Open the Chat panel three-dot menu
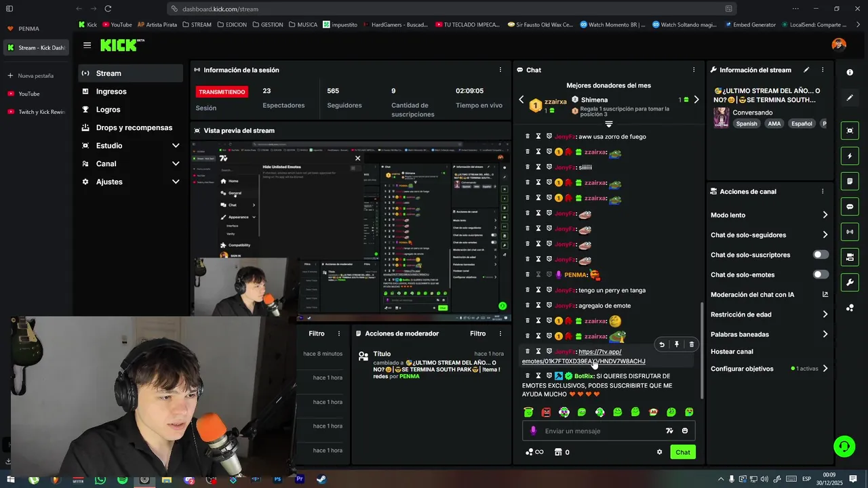The width and height of the screenshot is (868, 488). point(693,70)
